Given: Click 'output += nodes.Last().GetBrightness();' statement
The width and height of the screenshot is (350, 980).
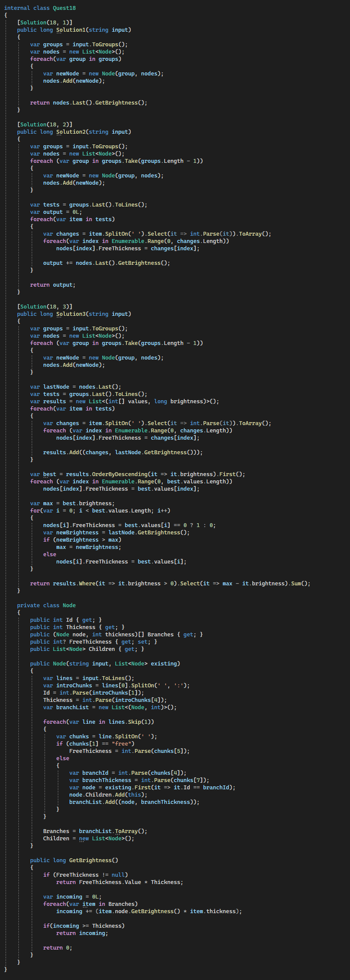Looking at the screenshot, I should tap(107, 263).
